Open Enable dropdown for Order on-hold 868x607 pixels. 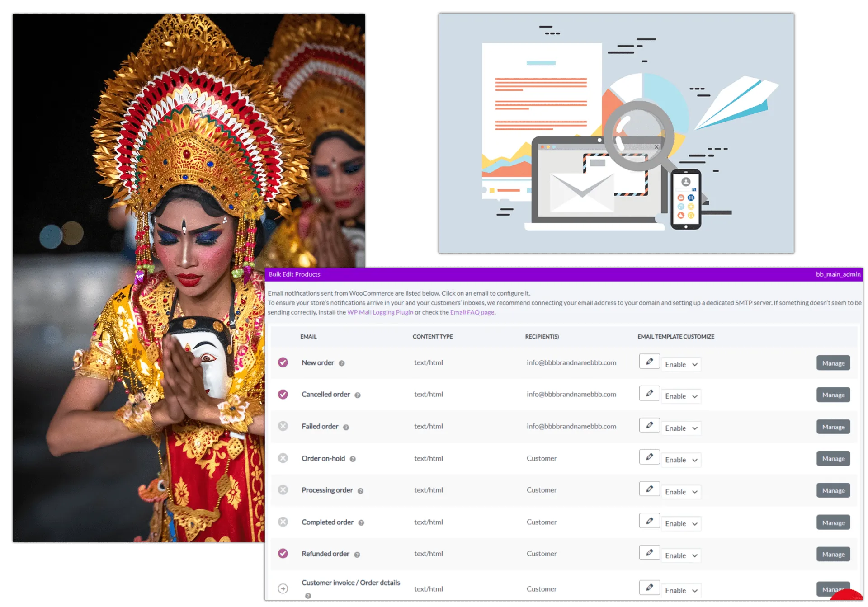tap(681, 460)
